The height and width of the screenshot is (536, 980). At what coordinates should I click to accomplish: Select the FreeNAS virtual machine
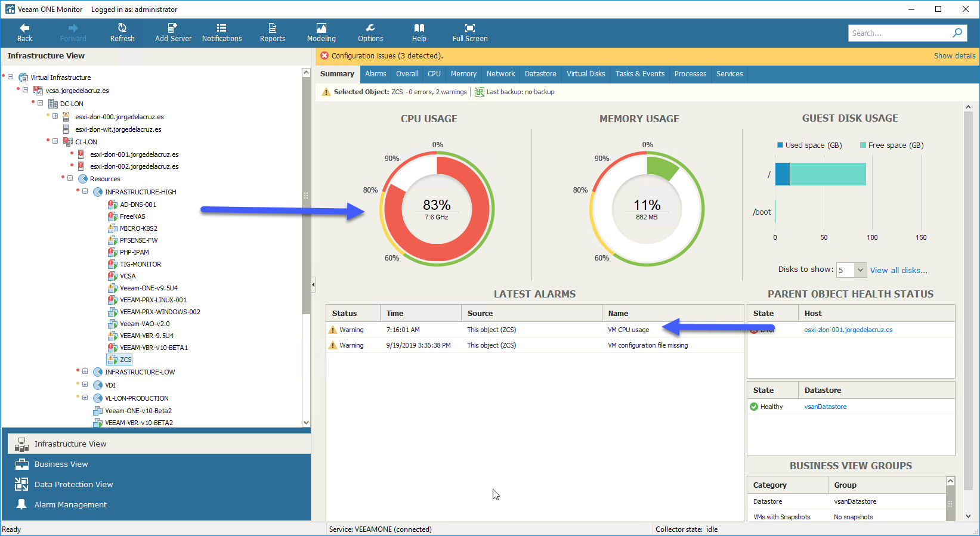[x=132, y=216]
